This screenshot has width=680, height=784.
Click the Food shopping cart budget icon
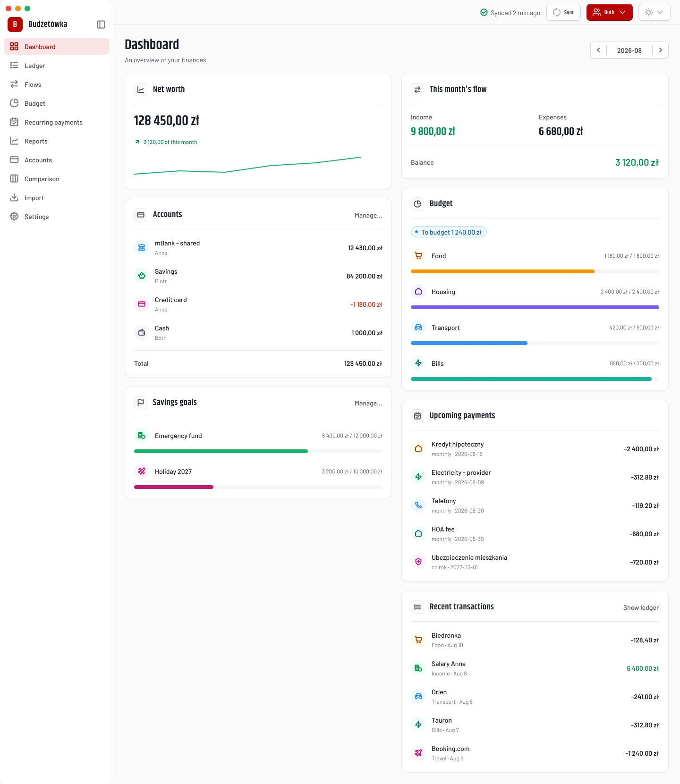point(418,256)
